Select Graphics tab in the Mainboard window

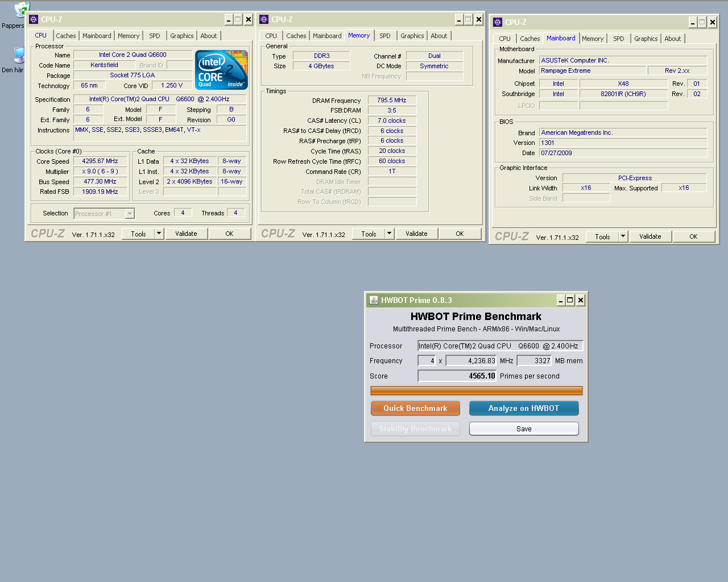point(646,39)
